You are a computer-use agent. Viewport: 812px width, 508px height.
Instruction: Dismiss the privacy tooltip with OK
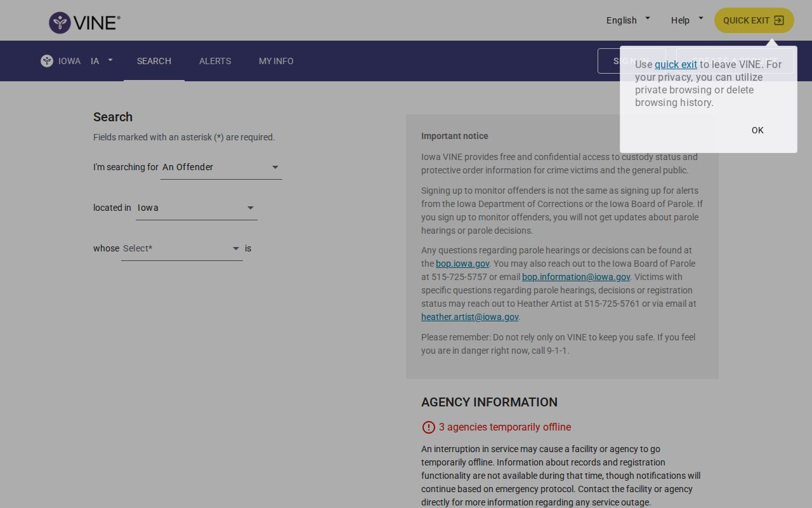click(757, 130)
